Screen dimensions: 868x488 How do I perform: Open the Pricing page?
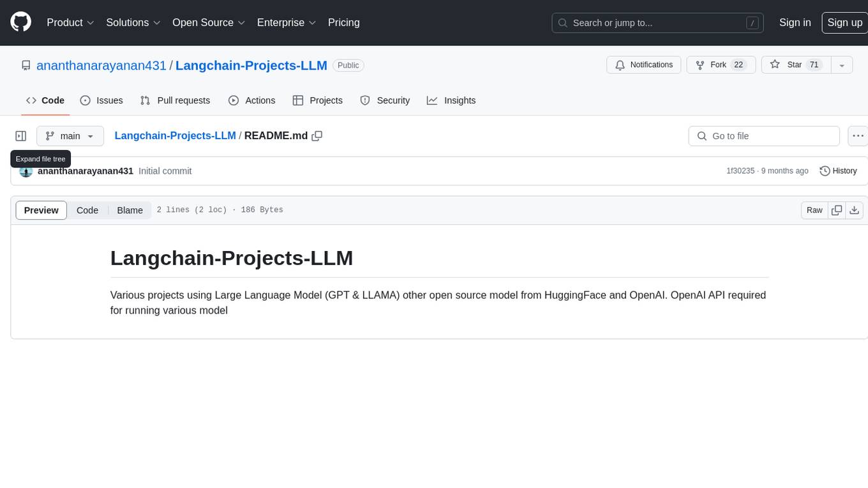[x=344, y=22]
